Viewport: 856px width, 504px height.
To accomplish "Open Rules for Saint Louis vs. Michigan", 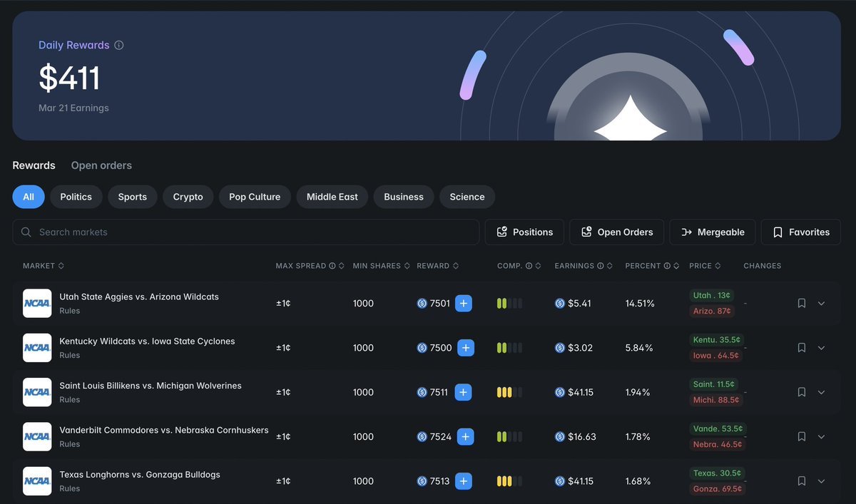I will coord(69,400).
